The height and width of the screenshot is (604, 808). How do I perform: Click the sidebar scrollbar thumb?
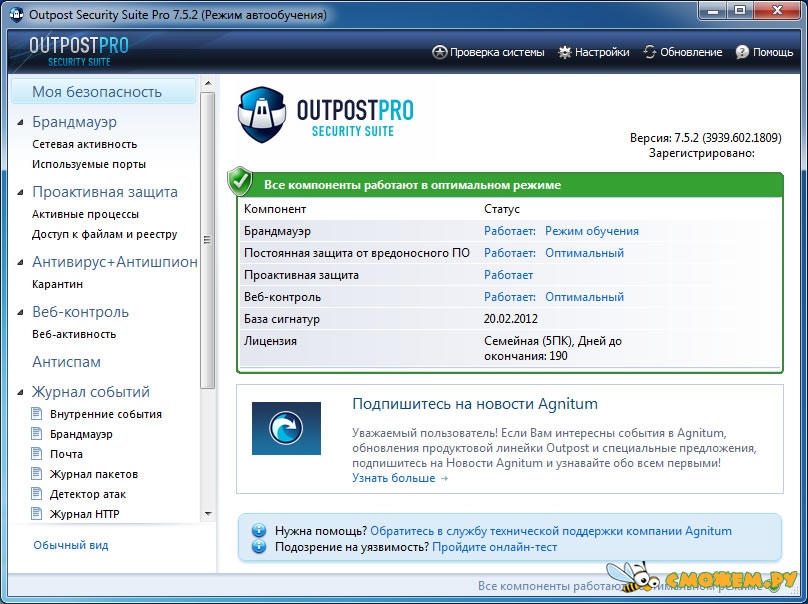[x=208, y=240]
